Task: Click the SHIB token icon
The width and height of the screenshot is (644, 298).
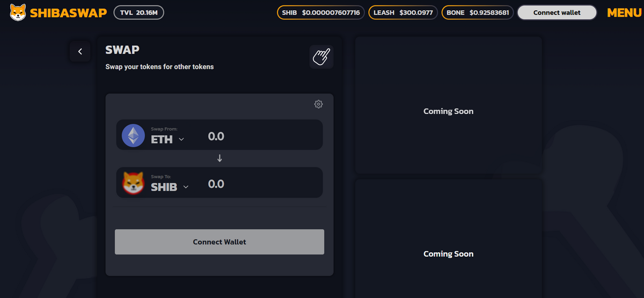Action: [x=134, y=183]
